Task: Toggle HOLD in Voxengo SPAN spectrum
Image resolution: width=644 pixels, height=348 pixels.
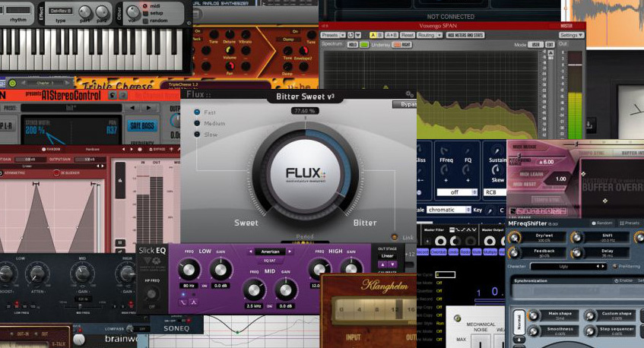Action: 353,45
